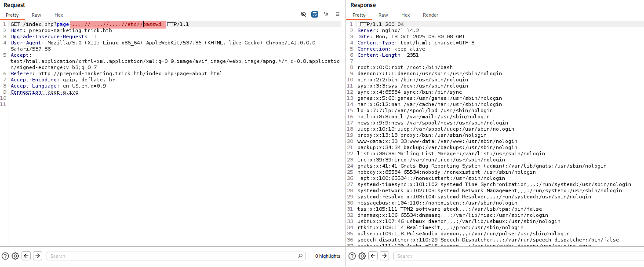Screen dimensions: 644x267
Task: Switch Request view to the Raw tab
Action: (x=36, y=15)
